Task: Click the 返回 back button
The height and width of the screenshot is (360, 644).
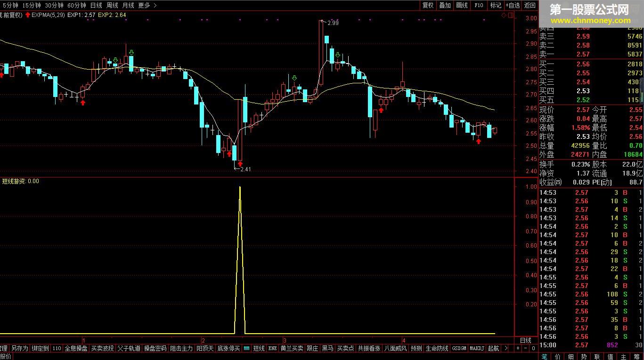Action: click(x=530, y=5)
